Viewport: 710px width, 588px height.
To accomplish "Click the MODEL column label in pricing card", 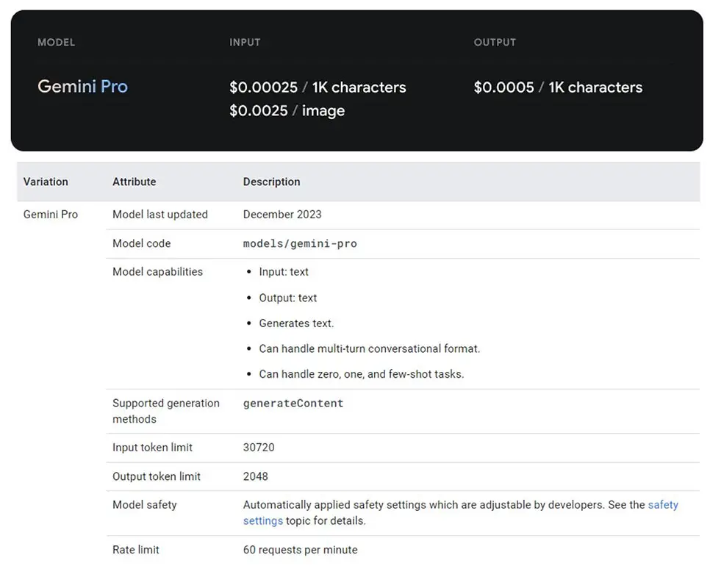I will 56,42.
